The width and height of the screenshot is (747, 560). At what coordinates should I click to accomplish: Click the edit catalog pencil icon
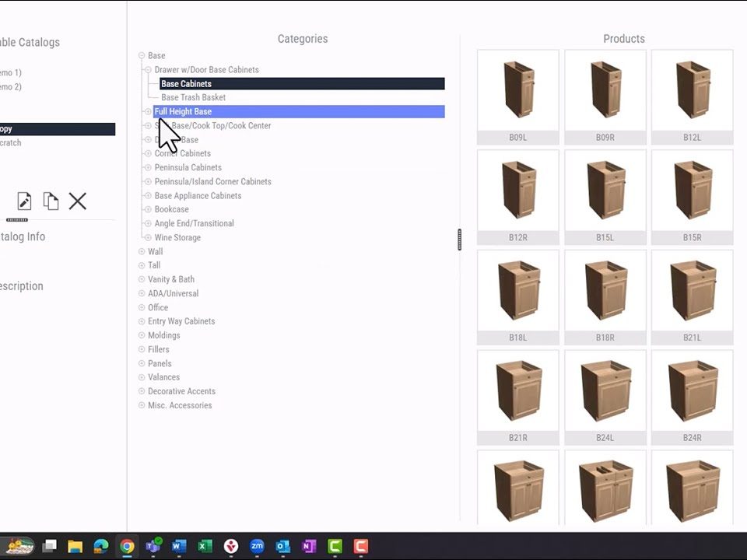click(24, 201)
